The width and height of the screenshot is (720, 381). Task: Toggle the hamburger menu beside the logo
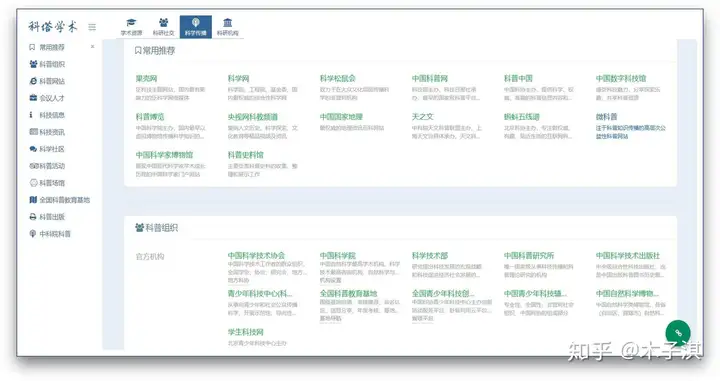(x=92, y=27)
